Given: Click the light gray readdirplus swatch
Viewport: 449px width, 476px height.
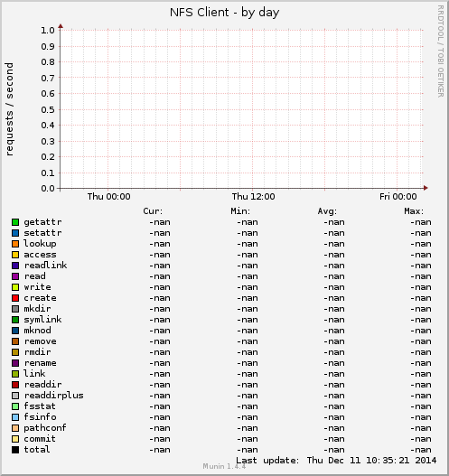Looking at the screenshot, I should click(15, 396).
